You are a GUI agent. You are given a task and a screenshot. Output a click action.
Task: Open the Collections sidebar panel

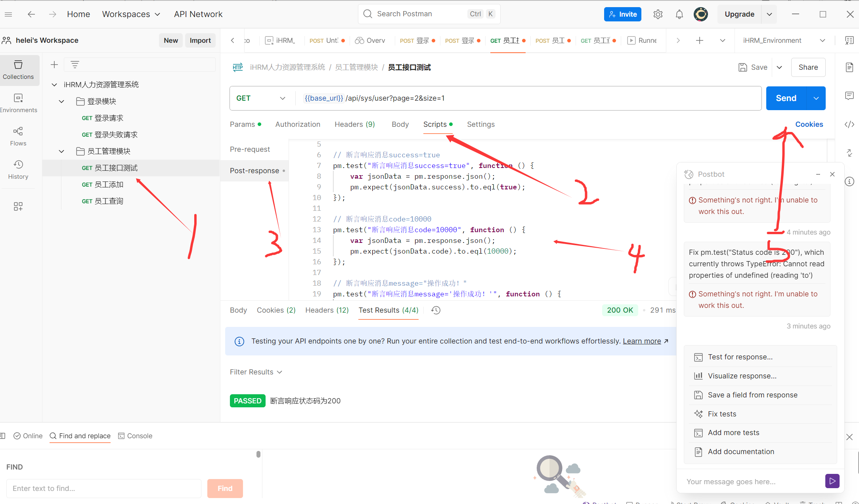[18, 70]
